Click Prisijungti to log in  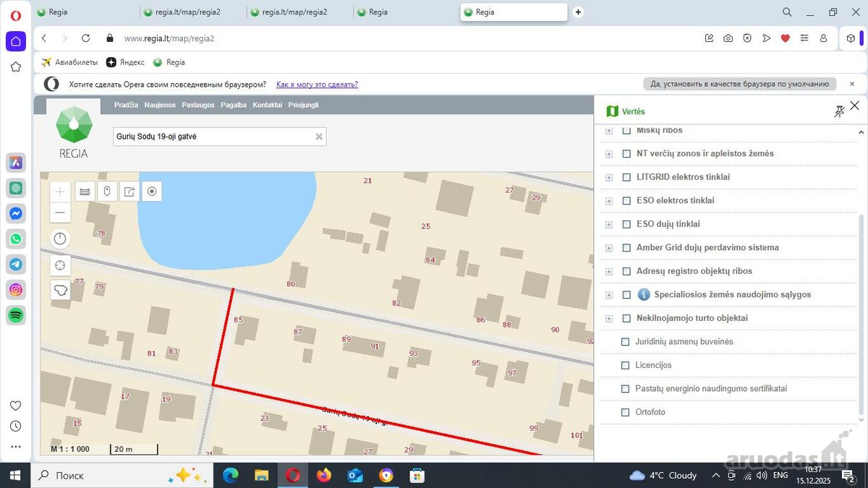pos(304,105)
